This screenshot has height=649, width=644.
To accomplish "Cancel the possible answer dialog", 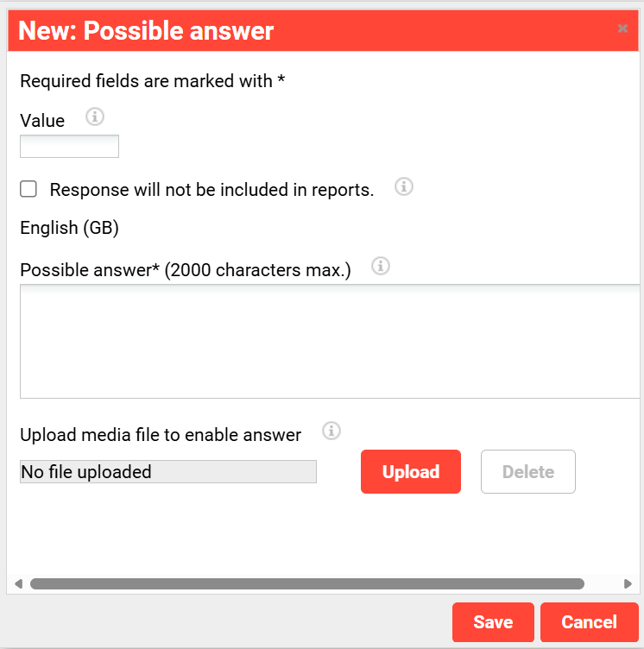I will pyautogui.click(x=590, y=622).
